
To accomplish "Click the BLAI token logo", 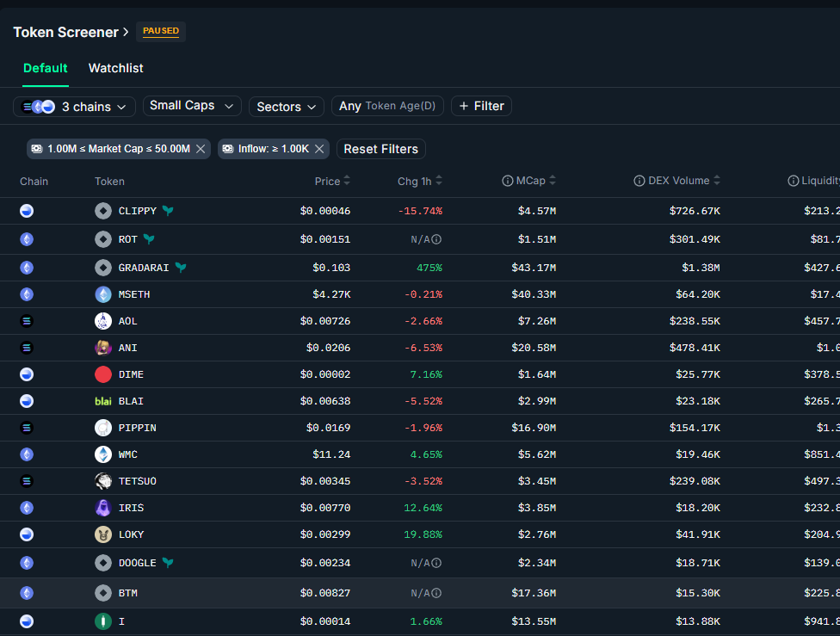I will click(103, 401).
